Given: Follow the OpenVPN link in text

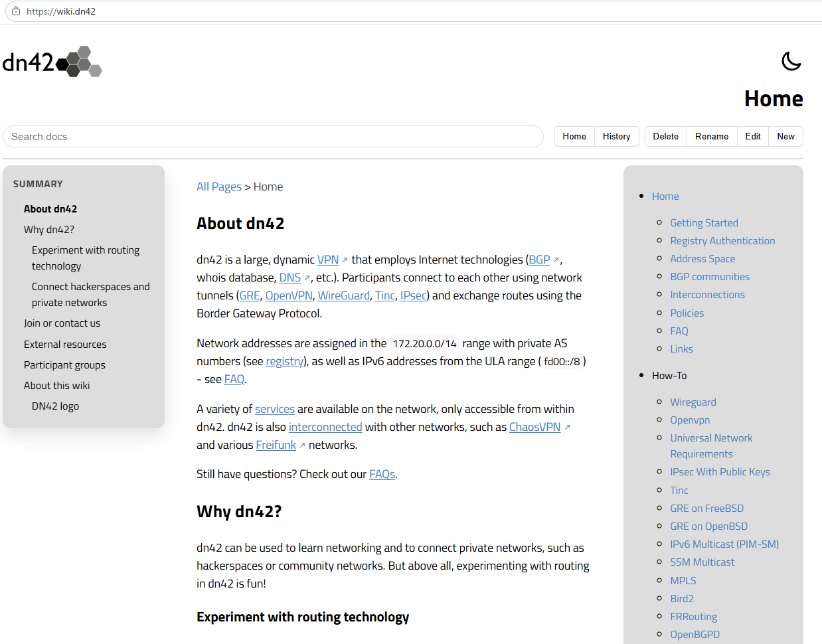Looking at the screenshot, I should tap(289, 295).
